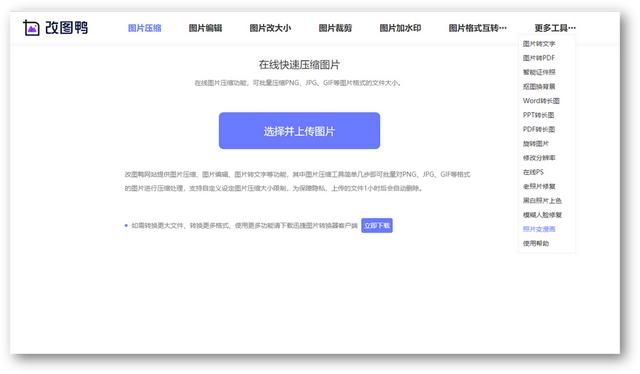The width and height of the screenshot is (640, 374).
Task: Click the 改图鸭 logo icon
Action: coord(31,28)
